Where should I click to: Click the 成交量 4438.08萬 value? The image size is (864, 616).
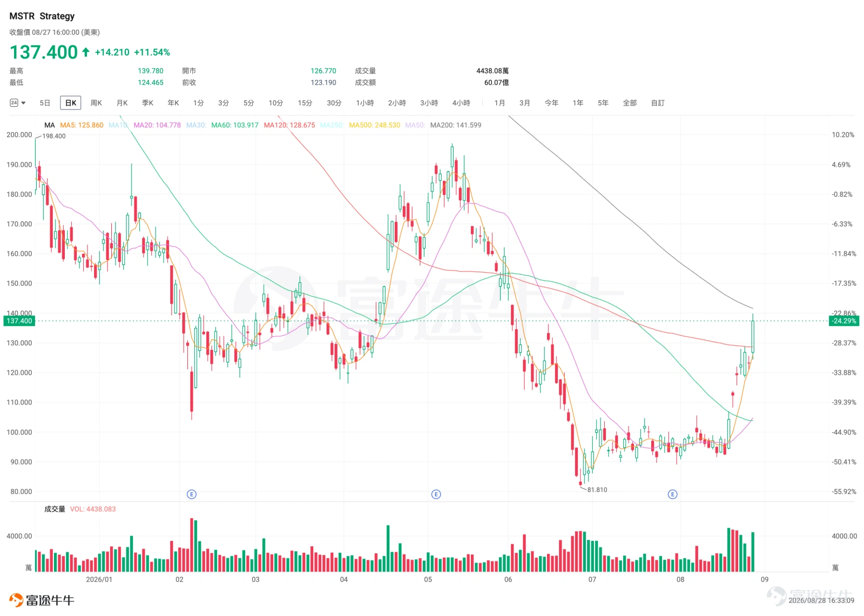(492, 71)
